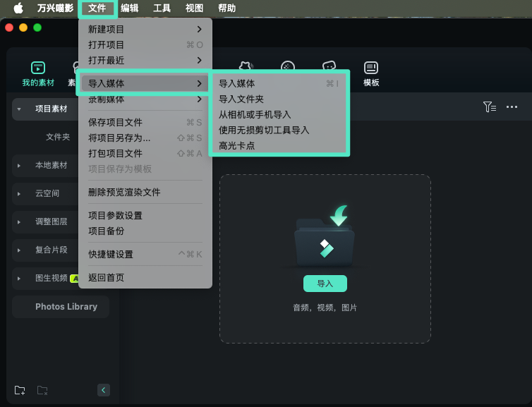Select 从相机或手机导入
This screenshot has width=532, height=407.
click(x=279, y=115)
